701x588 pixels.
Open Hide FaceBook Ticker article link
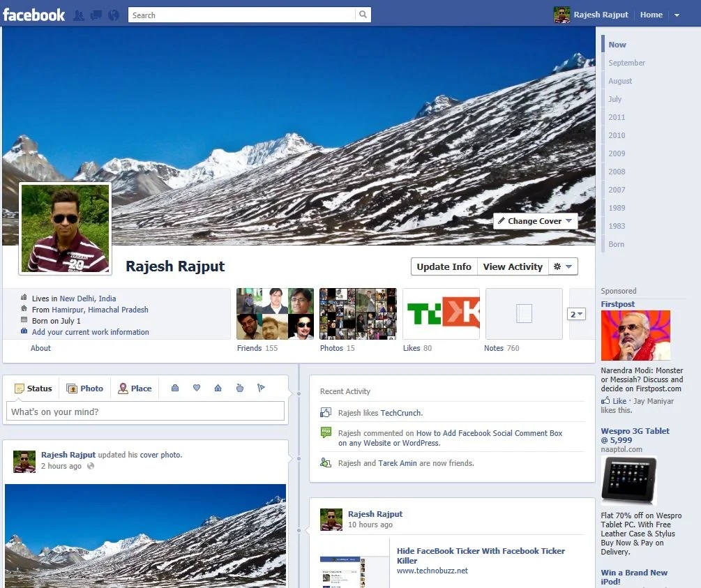481,555
